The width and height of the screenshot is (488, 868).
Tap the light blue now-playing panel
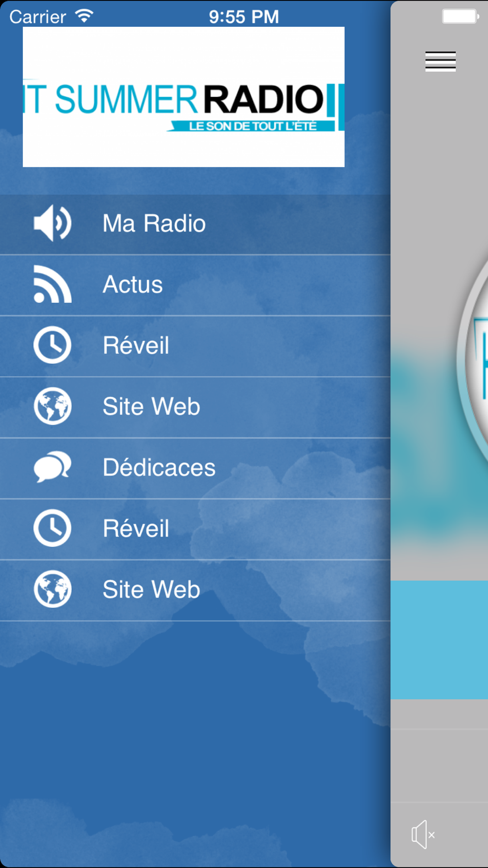point(439,640)
